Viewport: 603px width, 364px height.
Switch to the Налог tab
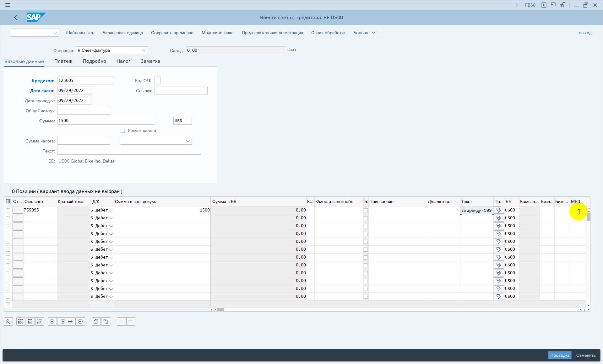123,61
